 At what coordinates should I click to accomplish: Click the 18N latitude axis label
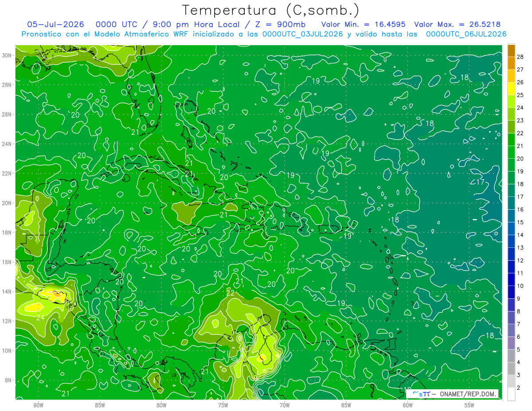[7, 233]
